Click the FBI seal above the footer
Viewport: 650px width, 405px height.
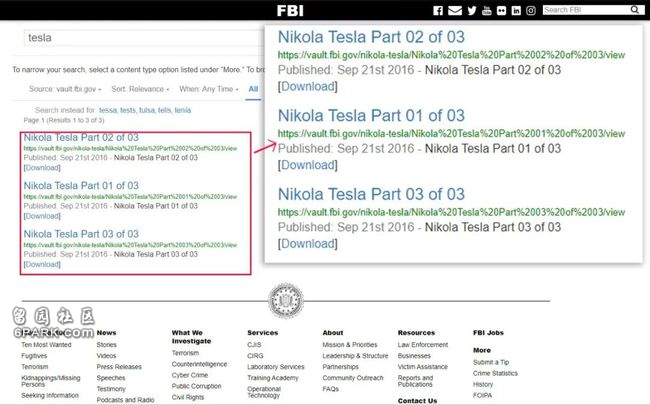286,301
